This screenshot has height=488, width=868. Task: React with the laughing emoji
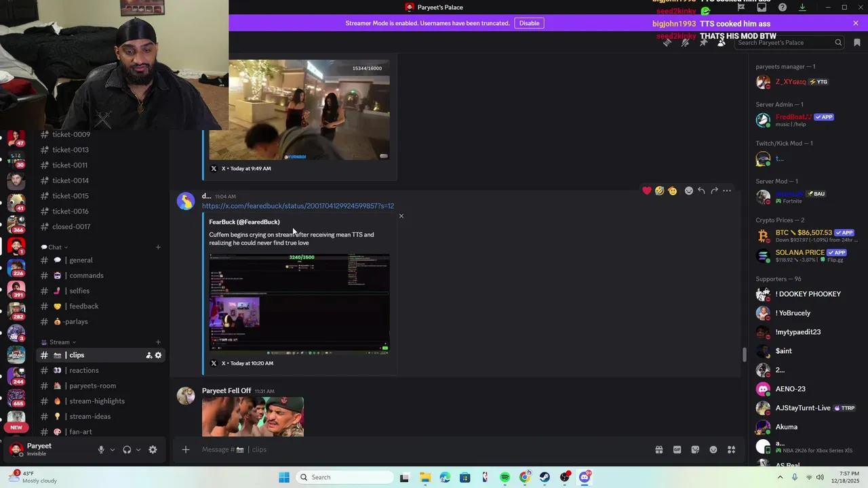[659, 191]
